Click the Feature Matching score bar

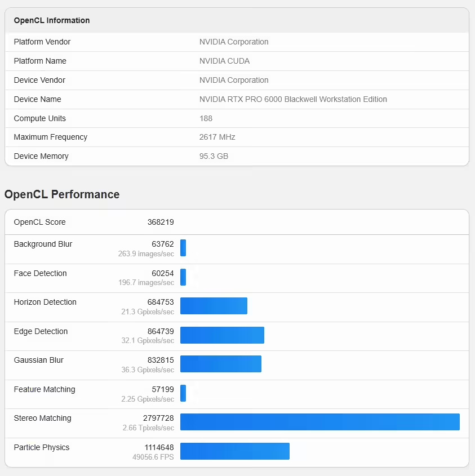coord(183,393)
